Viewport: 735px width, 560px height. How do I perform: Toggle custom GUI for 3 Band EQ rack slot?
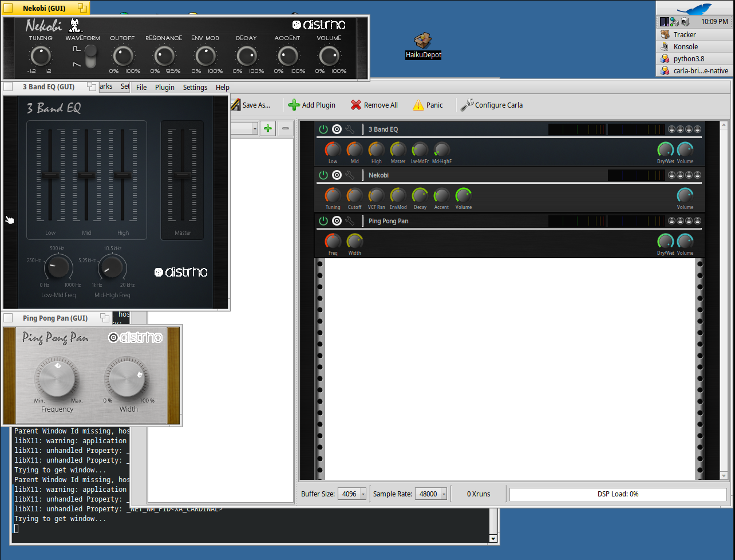click(x=337, y=129)
